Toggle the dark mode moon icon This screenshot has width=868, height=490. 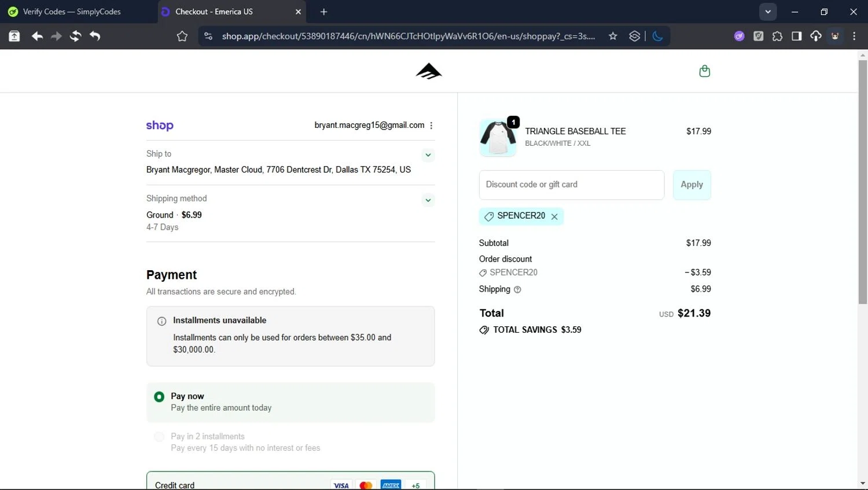pos(657,36)
